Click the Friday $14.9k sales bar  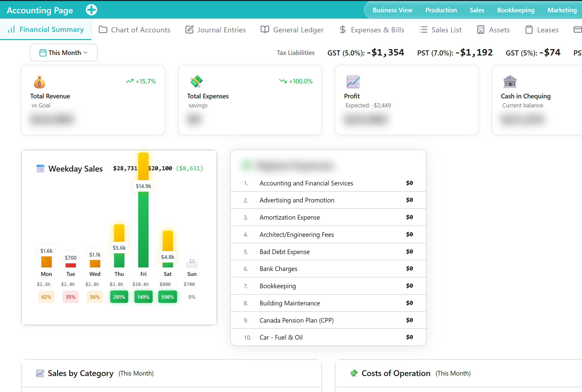point(143,210)
